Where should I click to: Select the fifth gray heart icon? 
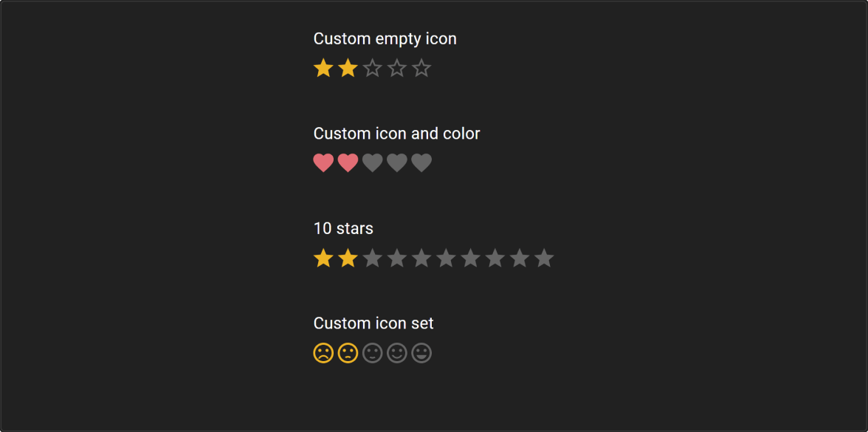421,163
